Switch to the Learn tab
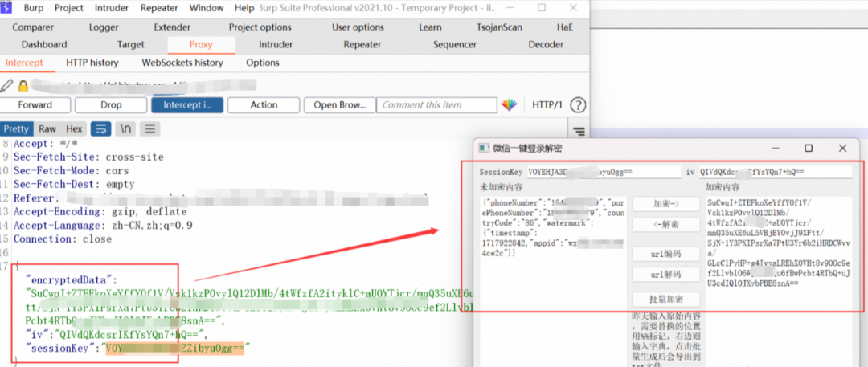This screenshot has height=367, width=868. tap(430, 27)
